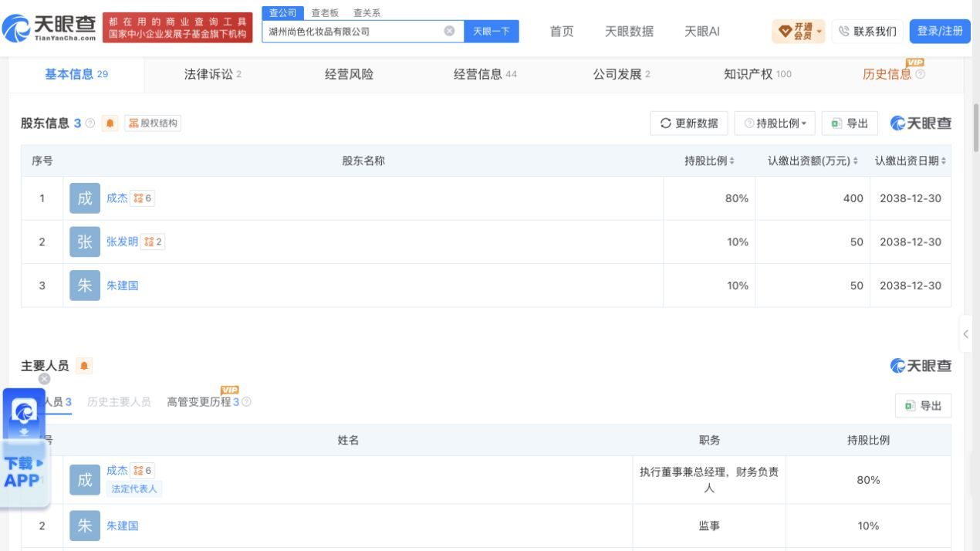Open shareholder 成杰 link in row 1
This screenshot has height=551, width=980.
[117, 198]
